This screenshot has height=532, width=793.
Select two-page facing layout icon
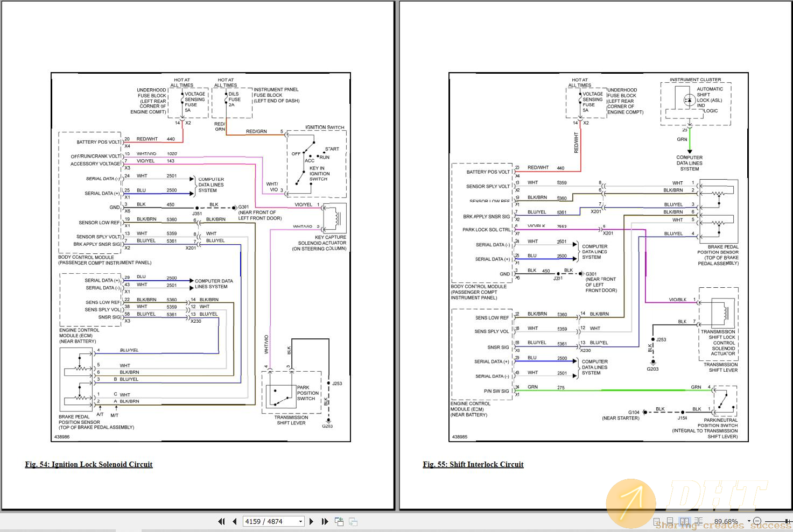coord(685,522)
